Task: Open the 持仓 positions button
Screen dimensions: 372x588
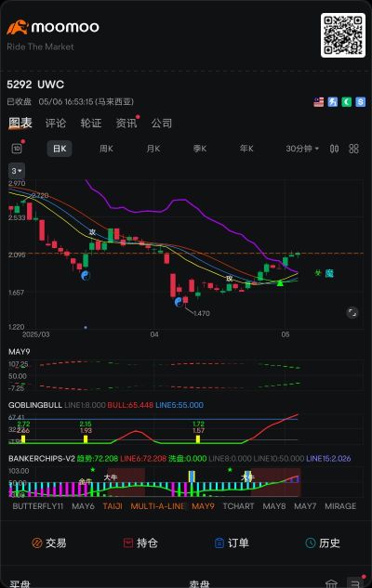Action: (x=140, y=542)
